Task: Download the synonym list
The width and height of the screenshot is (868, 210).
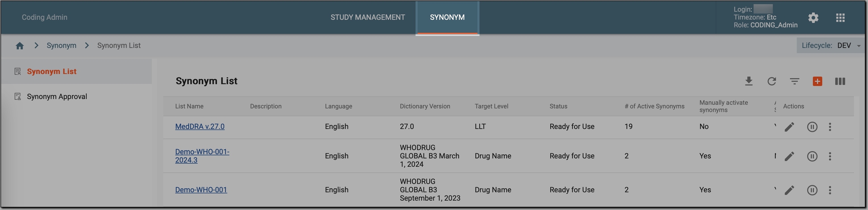Action: click(x=749, y=81)
